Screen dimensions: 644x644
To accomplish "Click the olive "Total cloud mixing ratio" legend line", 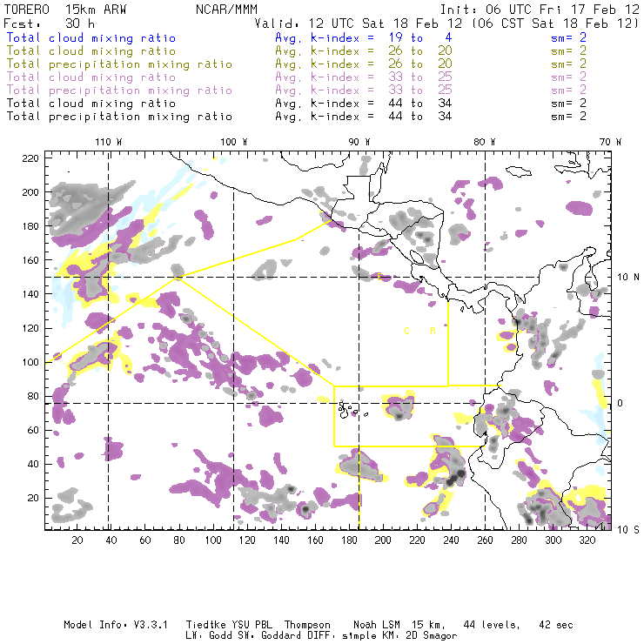I will (91, 51).
